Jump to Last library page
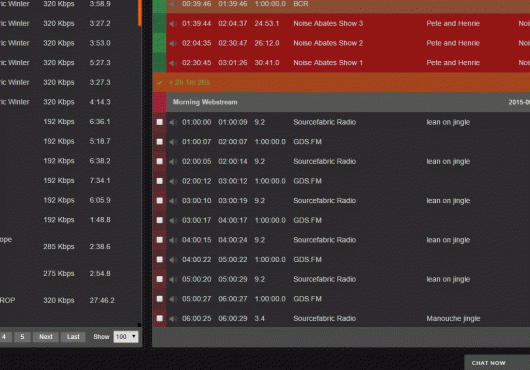This screenshot has width=530, height=370. click(x=73, y=337)
